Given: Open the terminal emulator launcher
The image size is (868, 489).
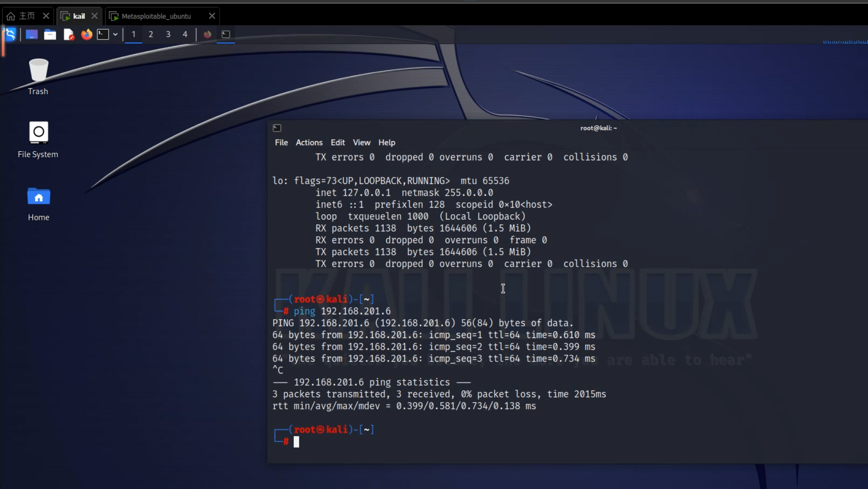Looking at the screenshot, I should 103,34.
